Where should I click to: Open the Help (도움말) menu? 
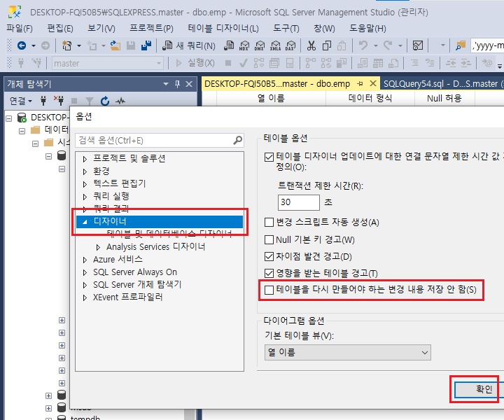[367, 28]
